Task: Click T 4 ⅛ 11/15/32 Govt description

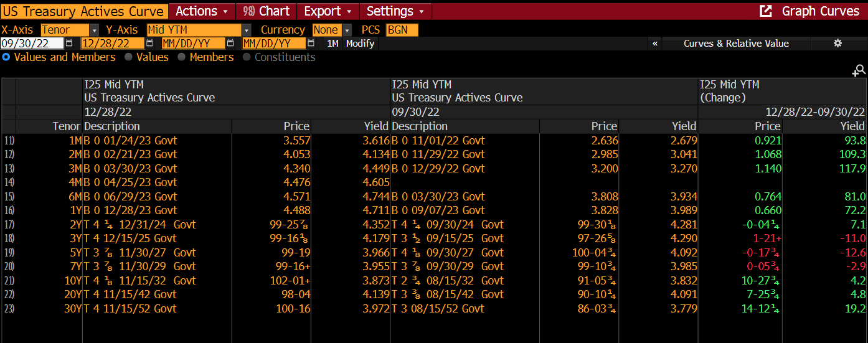Action: [x=140, y=281]
